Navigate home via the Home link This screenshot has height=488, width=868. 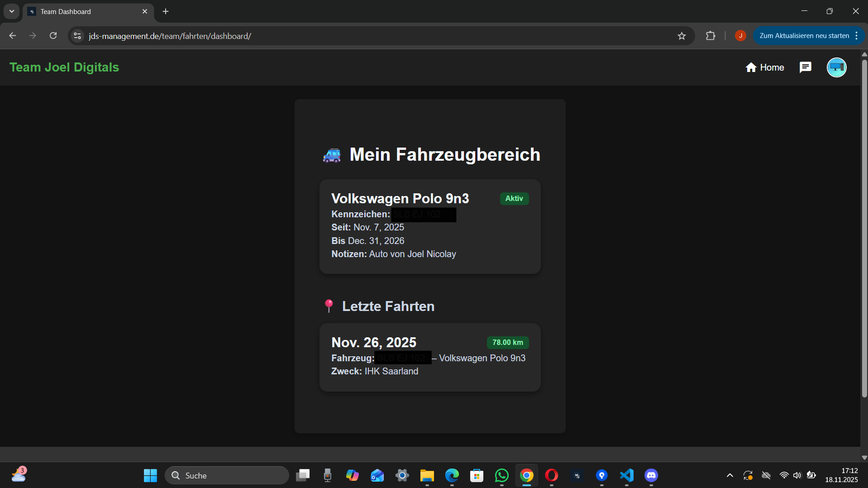point(765,67)
